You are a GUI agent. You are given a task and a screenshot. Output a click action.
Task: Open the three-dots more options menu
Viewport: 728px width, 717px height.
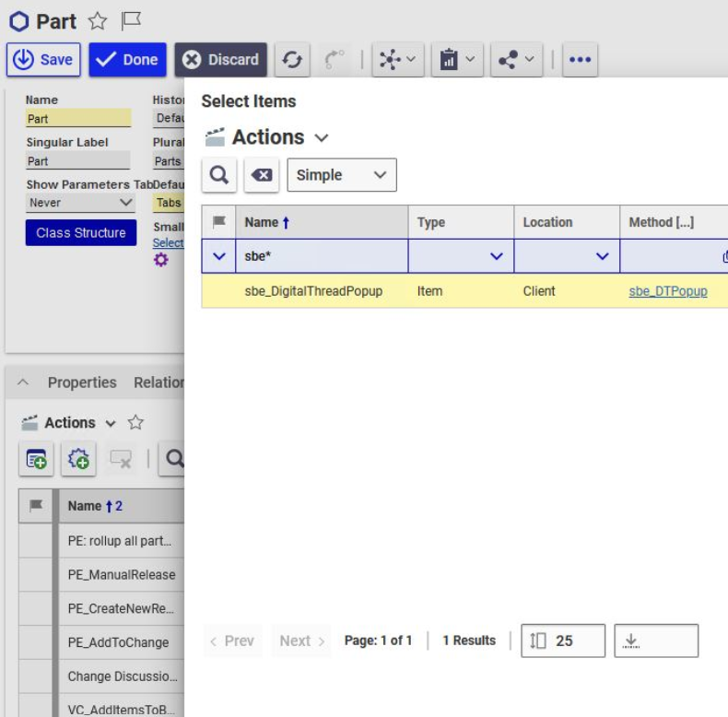579,60
